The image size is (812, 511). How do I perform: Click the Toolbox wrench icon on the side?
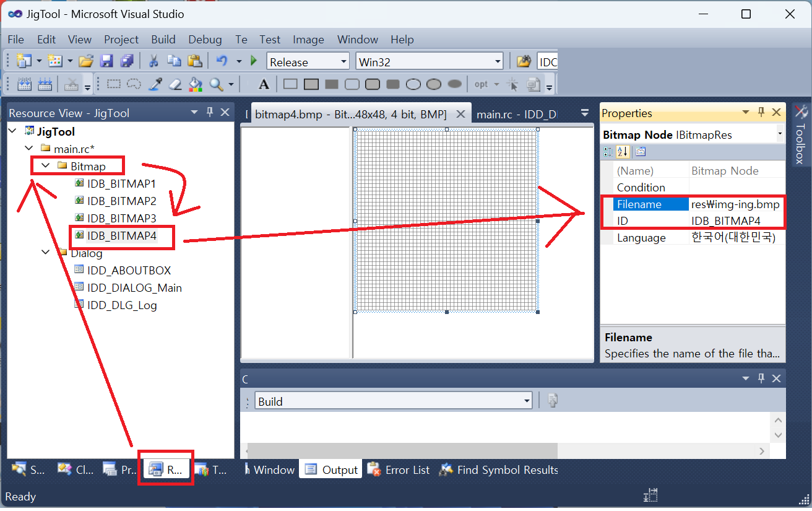click(801, 112)
